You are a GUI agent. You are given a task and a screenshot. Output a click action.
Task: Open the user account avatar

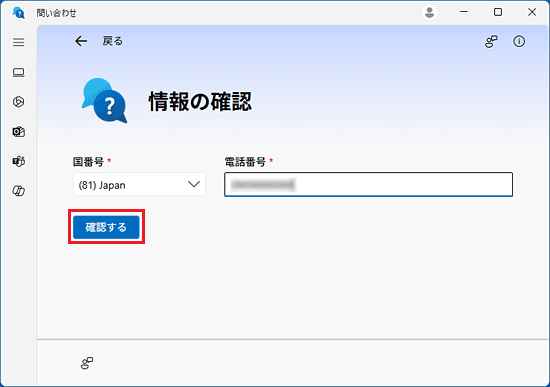point(429,13)
